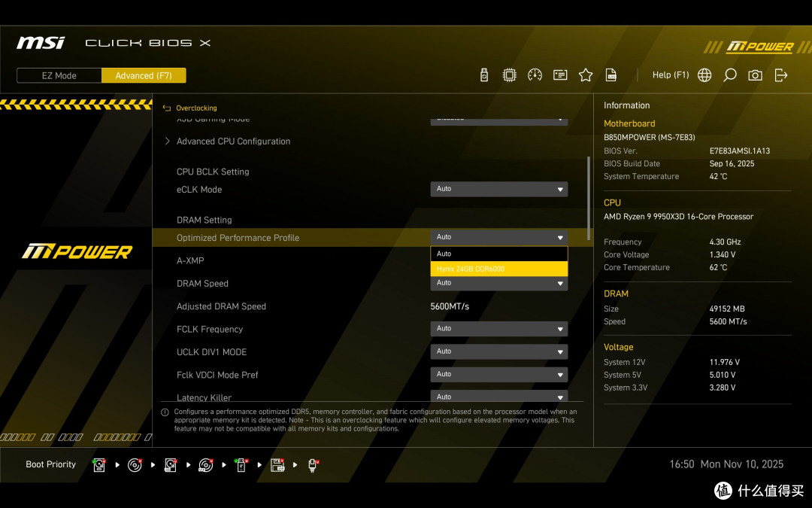Click DRAM size value 49152 MB
The width and height of the screenshot is (812, 508).
(727, 309)
